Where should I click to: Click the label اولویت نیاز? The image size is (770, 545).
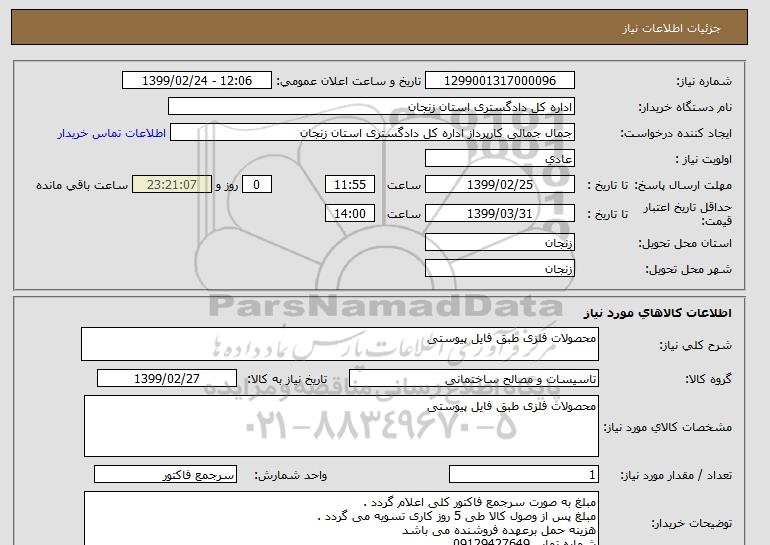pyautogui.click(x=704, y=160)
